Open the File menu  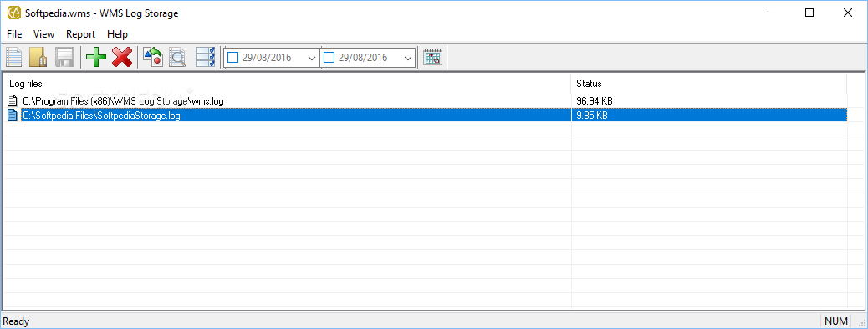[14, 34]
